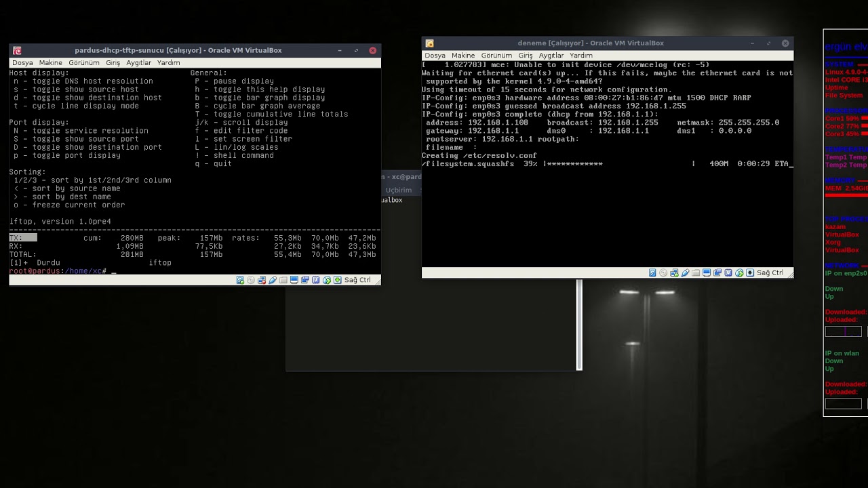Screen dimensions: 868x488
Task: Click optical disk icon in pardus window status bar
Action: click(251, 280)
